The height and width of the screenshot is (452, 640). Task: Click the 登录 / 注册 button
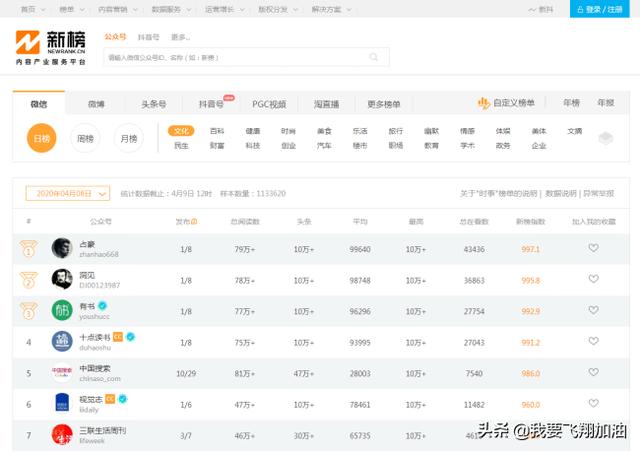pyautogui.click(x=600, y=9)
